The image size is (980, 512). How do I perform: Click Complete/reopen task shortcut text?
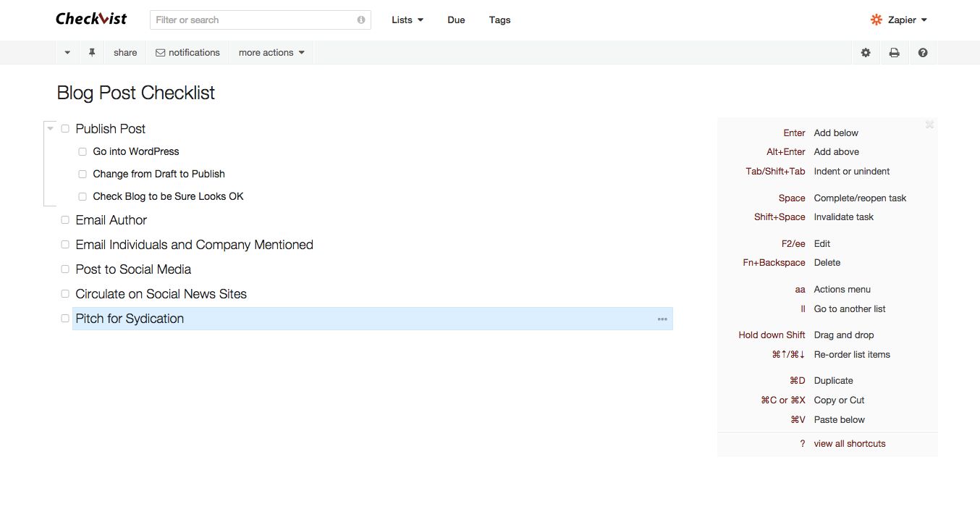860,198
